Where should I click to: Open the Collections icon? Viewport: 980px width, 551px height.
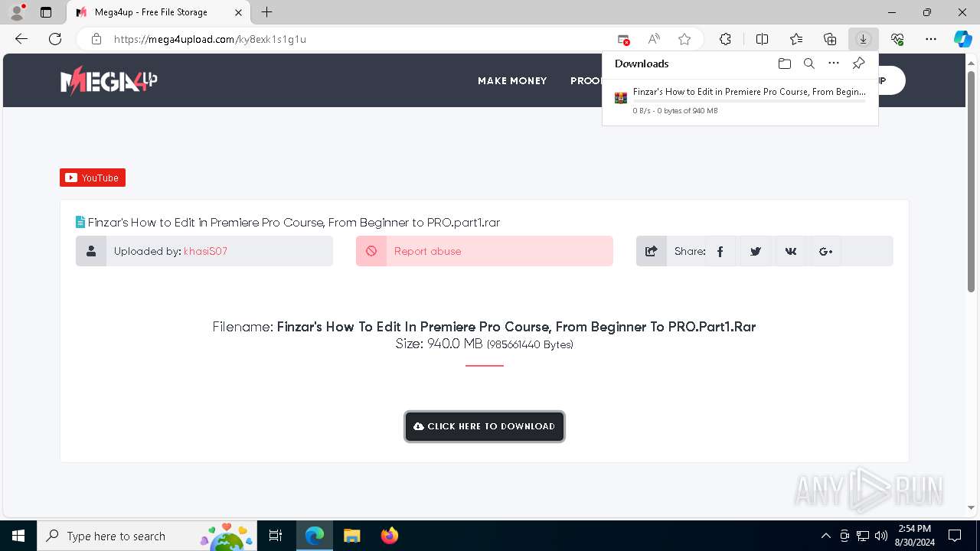click(x=830, y=39)
